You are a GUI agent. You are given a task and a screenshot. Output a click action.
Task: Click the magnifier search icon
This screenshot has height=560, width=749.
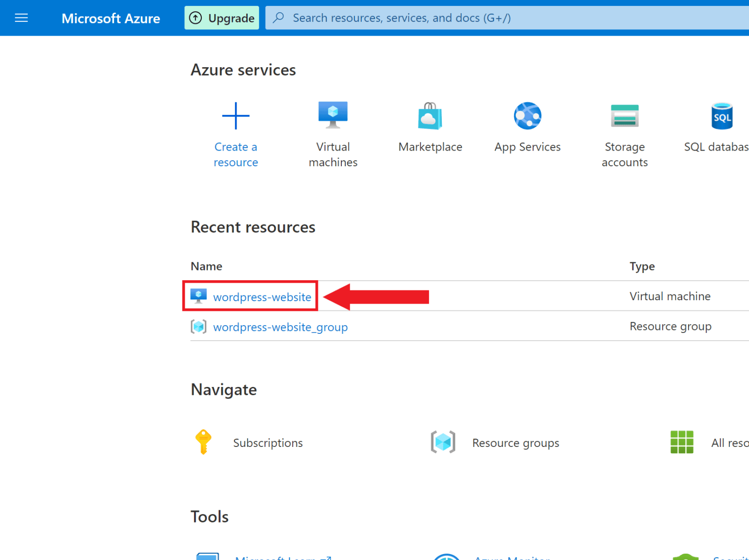[278, 18]
